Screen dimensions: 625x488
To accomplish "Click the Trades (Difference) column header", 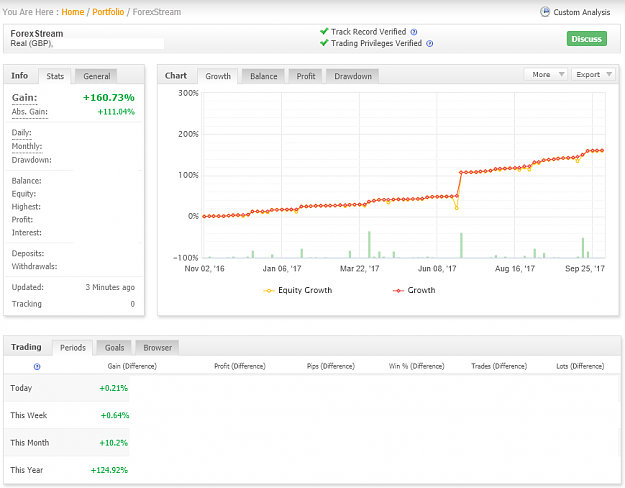I will [x=499, y=366].
